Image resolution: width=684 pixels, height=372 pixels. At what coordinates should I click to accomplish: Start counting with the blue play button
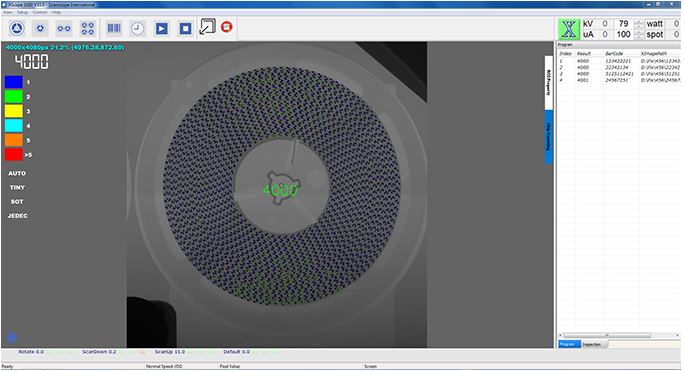tap(161, 29)
